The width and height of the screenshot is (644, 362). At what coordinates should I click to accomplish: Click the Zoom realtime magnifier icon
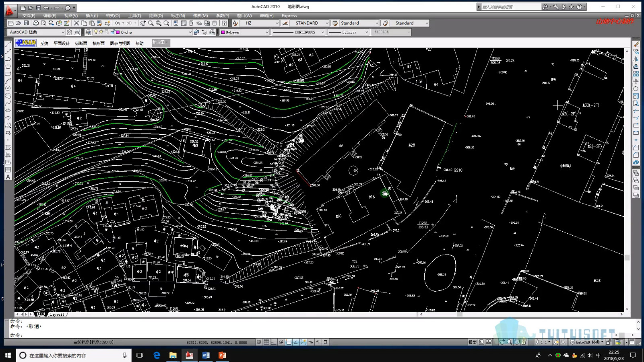coord(151,23)
